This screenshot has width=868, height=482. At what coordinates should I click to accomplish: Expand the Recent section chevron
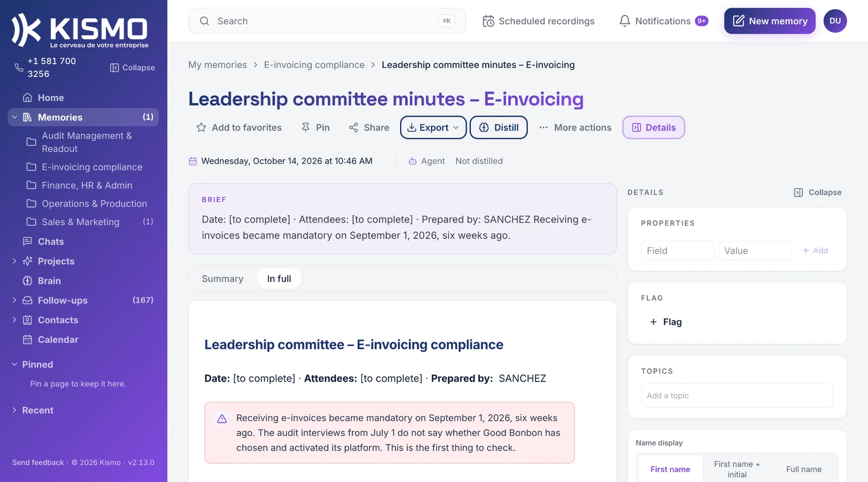14,410
